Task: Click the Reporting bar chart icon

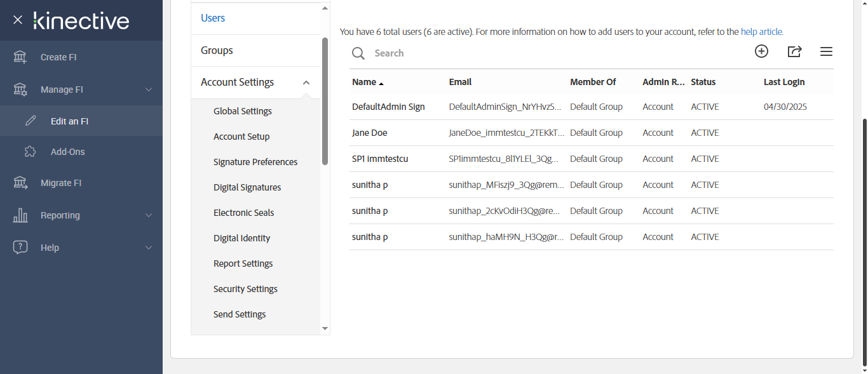Action: tap(20, 215)
